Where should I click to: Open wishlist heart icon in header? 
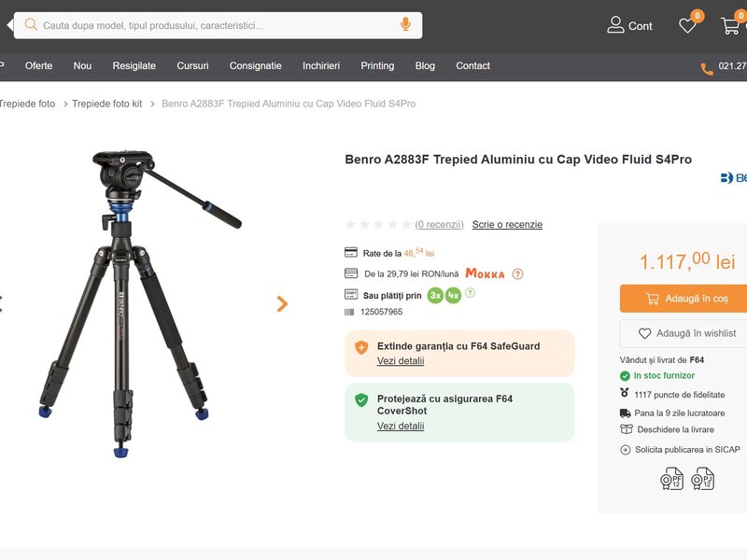pyautogui.click(x=687, y=25)
